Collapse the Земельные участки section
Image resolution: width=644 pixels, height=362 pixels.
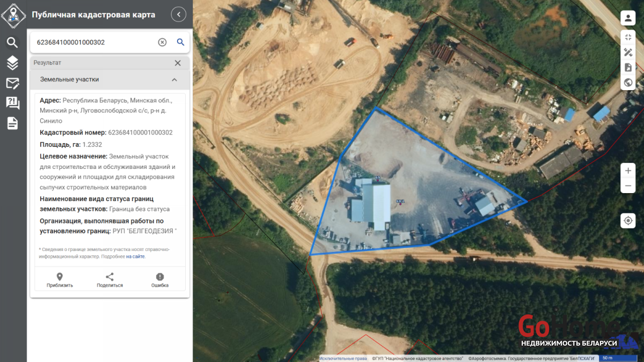[x=174, y=79]
